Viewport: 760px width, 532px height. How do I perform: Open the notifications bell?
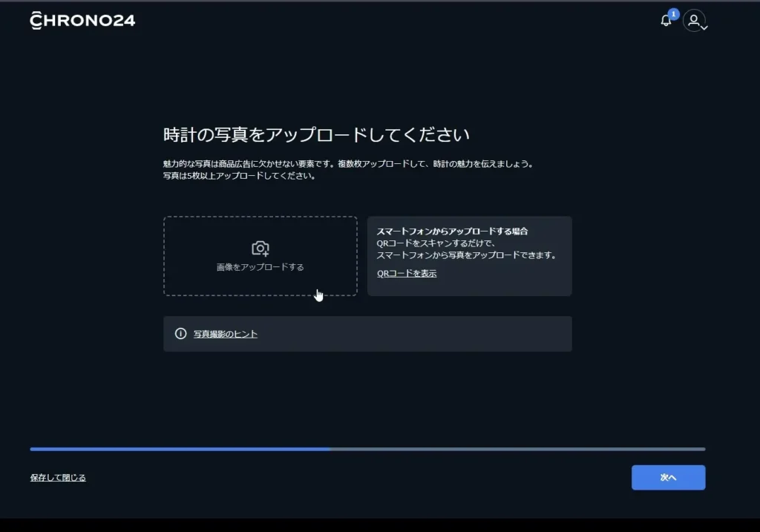[666, 21]
